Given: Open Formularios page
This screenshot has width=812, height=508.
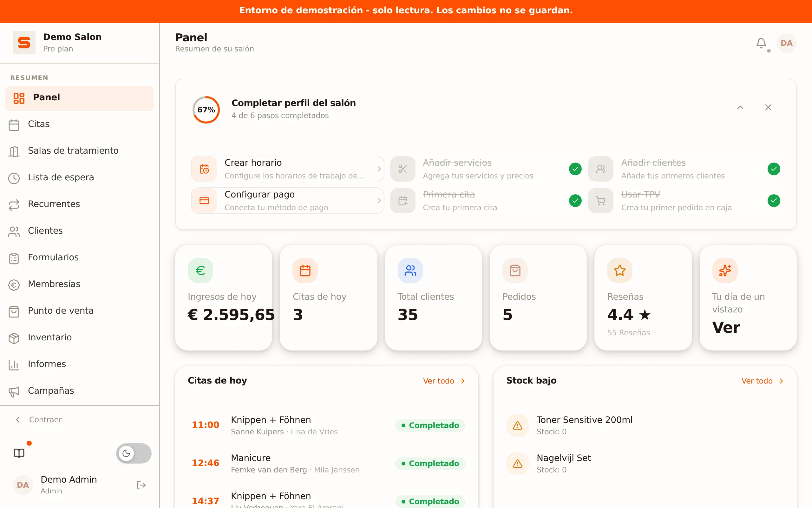Looking at the screenshot, I should pyautogui.click(x=80, y=258).
